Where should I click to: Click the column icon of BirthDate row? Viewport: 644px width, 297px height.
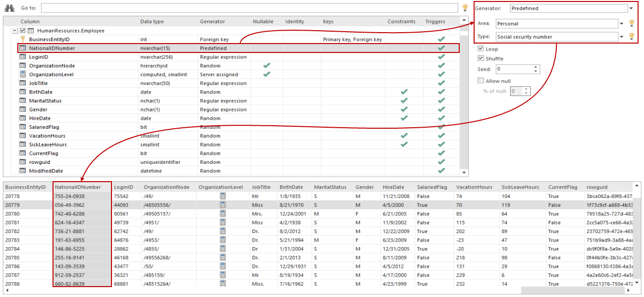tap(22, 92)
